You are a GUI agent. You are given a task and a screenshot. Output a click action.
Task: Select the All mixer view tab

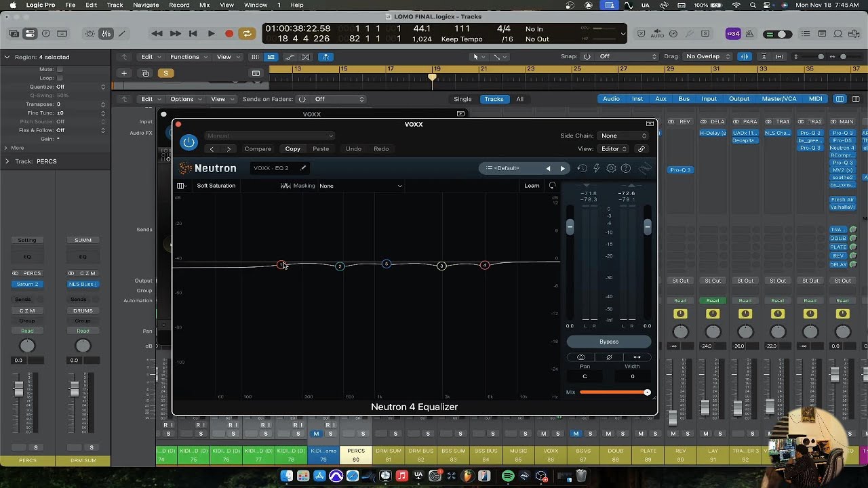tap(519, 99)
